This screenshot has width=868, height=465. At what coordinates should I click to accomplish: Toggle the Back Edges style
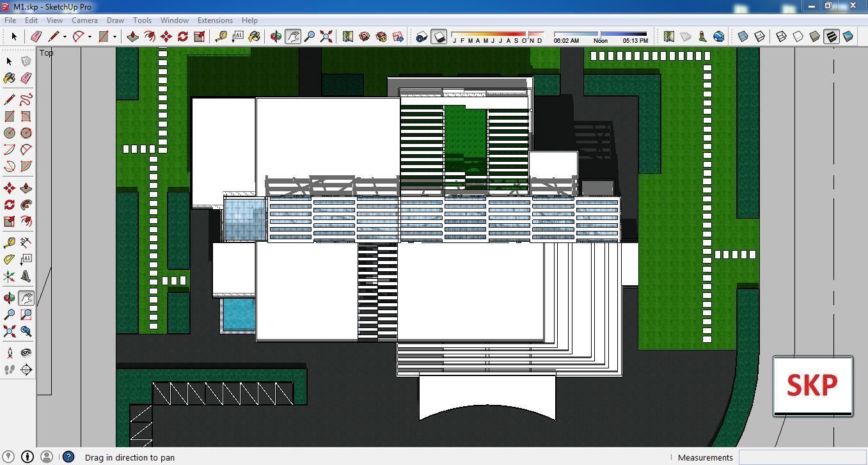pyautogui.click(x=760, y=36)
